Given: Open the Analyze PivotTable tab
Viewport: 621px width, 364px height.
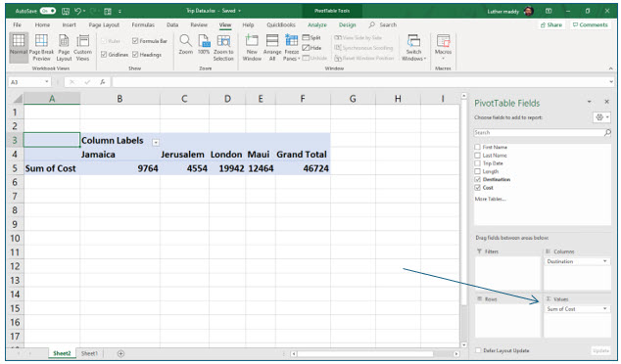Looking at the screenshot, I should click(x=317, y=24).
